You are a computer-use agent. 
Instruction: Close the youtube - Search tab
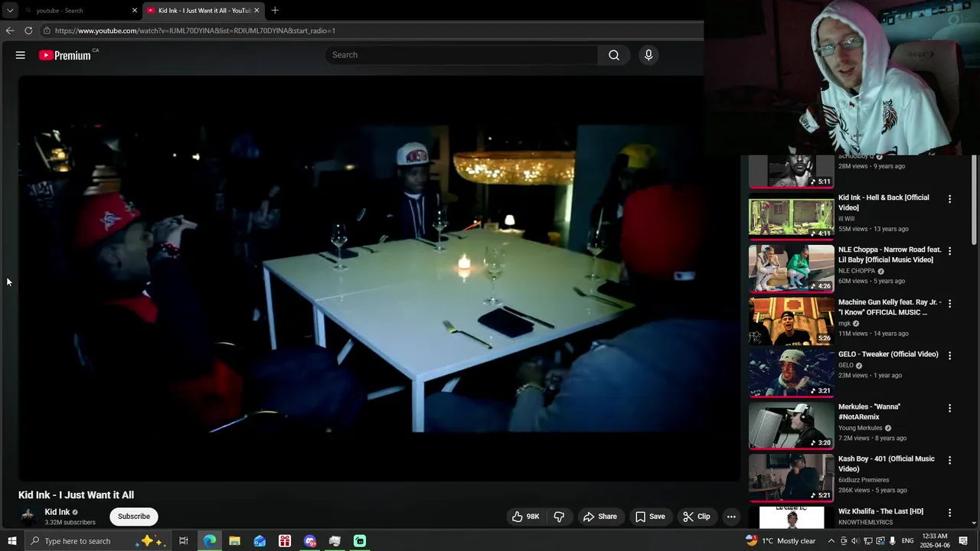[x=135, y=10]
